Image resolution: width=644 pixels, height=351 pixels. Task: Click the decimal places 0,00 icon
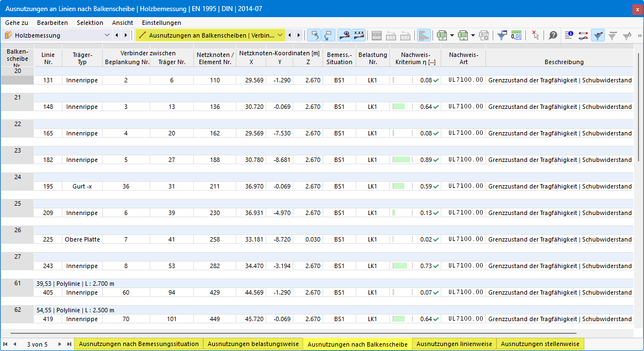(x=516, y=35)
